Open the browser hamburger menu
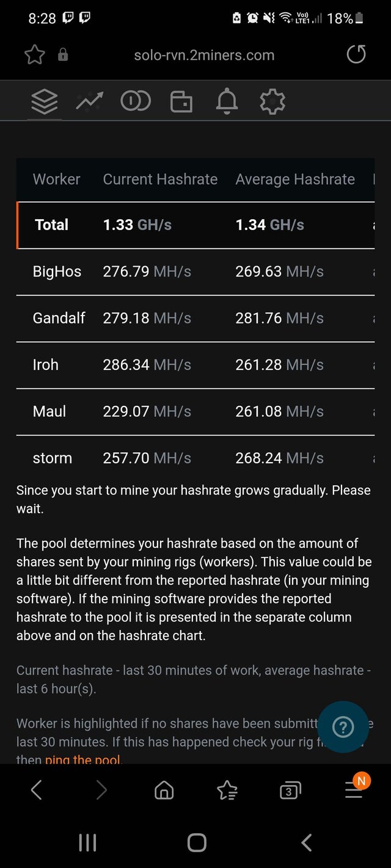The height and width of the screenshot is (868, 391). (x=355, y=789)
